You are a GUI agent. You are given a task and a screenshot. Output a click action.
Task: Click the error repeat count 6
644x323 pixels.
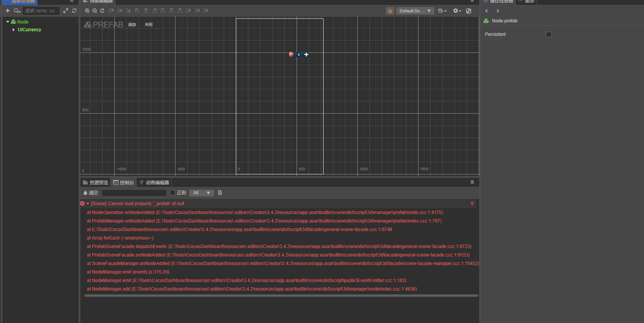pos(472,204)
